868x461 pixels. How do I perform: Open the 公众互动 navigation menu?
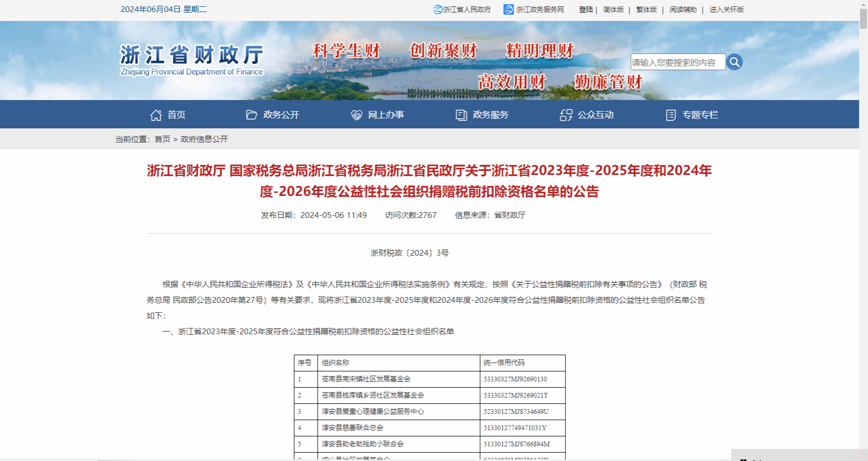pos(595,115)
